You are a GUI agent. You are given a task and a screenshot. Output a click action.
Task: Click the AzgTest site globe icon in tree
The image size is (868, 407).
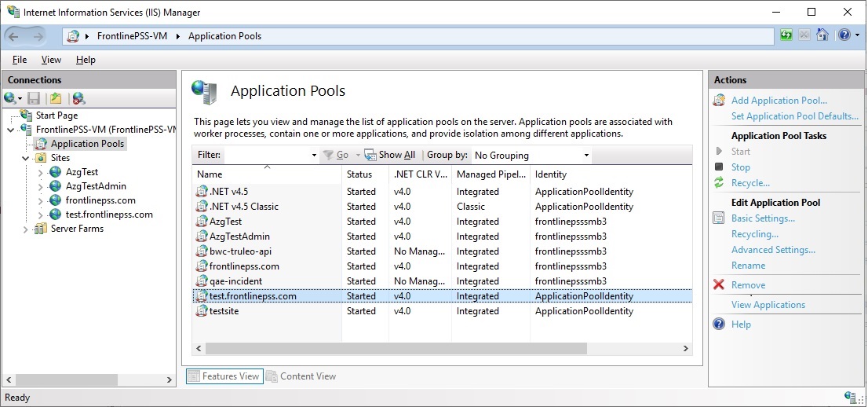[x=56, y=172]
